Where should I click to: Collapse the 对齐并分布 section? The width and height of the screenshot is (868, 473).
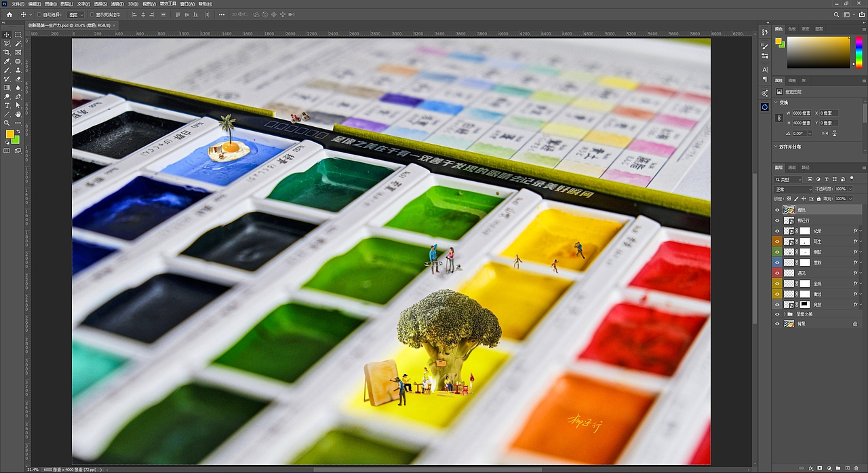(x=777, y=147)
